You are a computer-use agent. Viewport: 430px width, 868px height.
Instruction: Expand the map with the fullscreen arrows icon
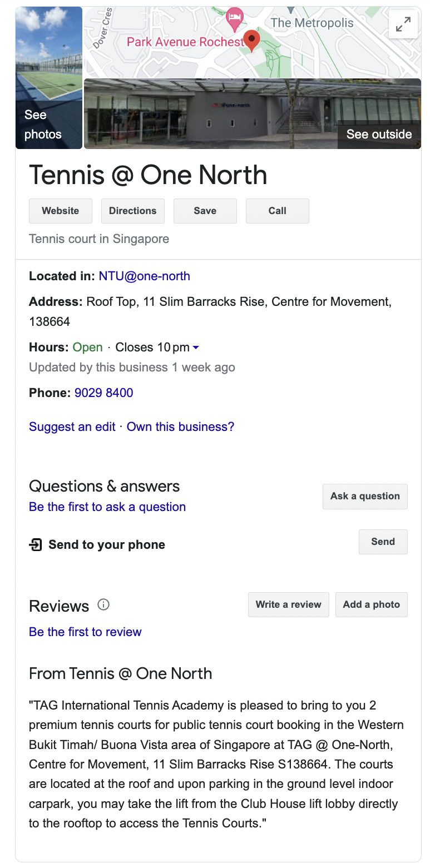tap(403, 24)
